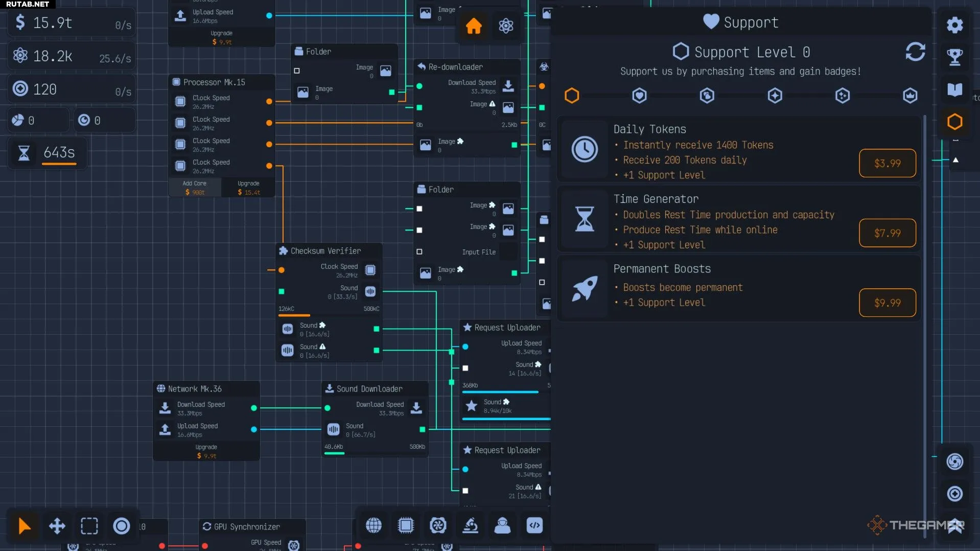Choose the dashed box selection tool
This screenshot has width=980, height=551.
pos(89,525)
